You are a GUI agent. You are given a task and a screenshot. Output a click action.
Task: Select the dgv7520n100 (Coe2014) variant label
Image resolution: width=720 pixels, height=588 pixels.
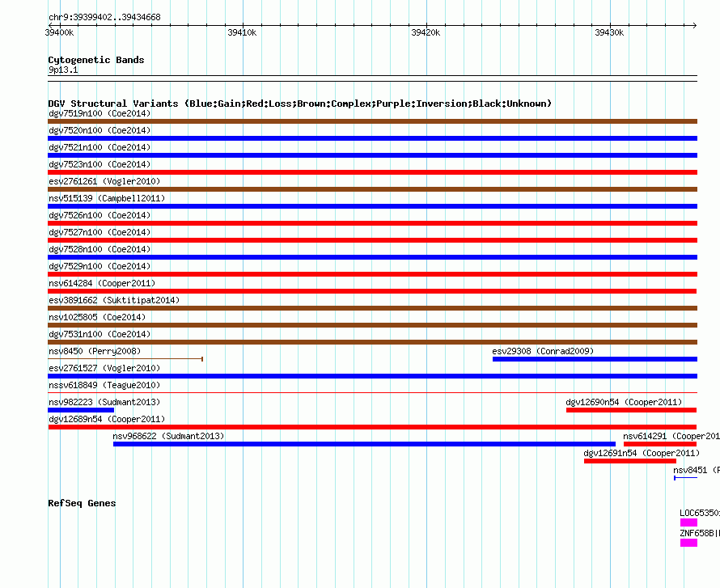click(100, 130)
